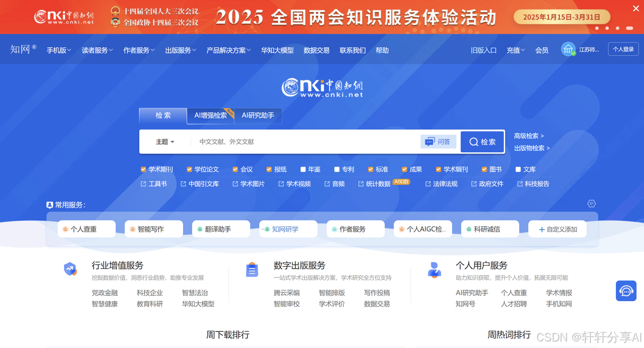644x348 pixels.
Task: Uncheck the 成果 checkbox
Action: tap(405, 169)
